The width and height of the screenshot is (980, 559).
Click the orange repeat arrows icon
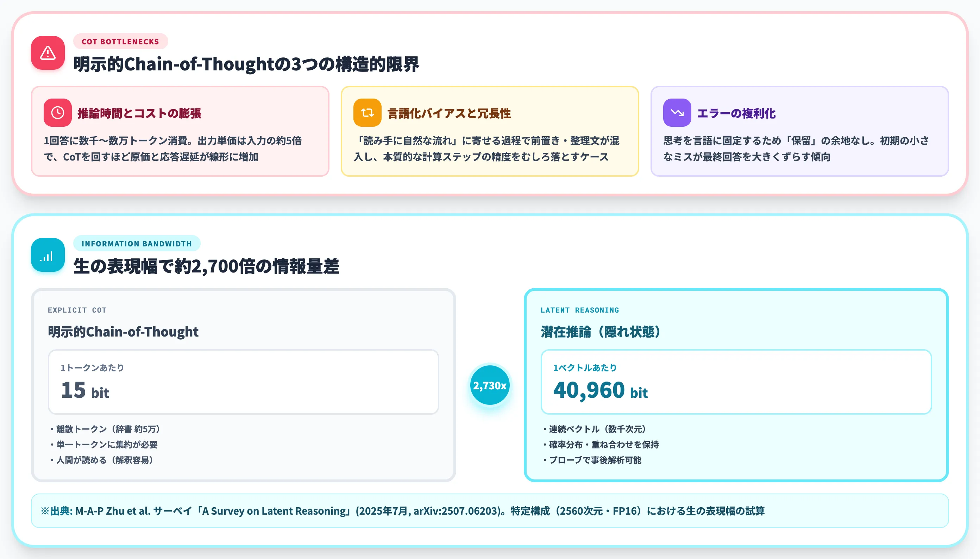click(x=367, y=113)
